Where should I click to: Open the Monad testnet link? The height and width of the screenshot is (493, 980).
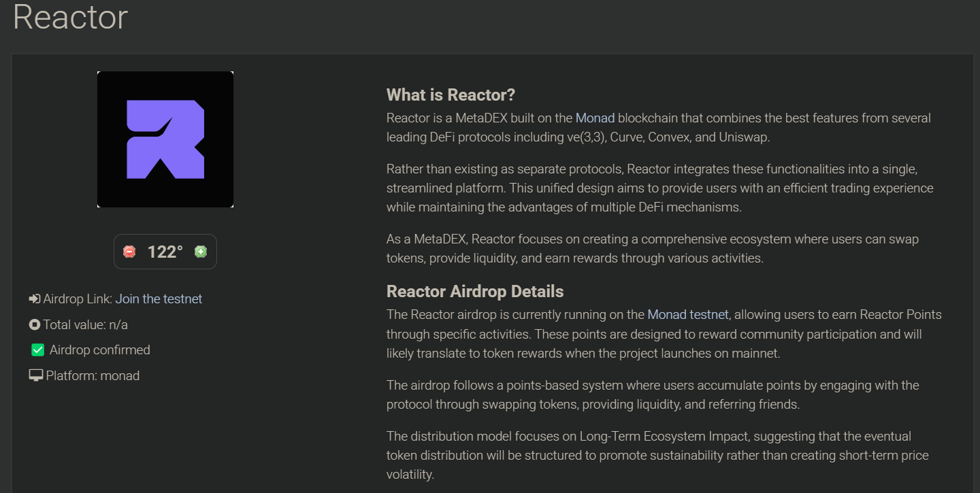tap(688, 314)
